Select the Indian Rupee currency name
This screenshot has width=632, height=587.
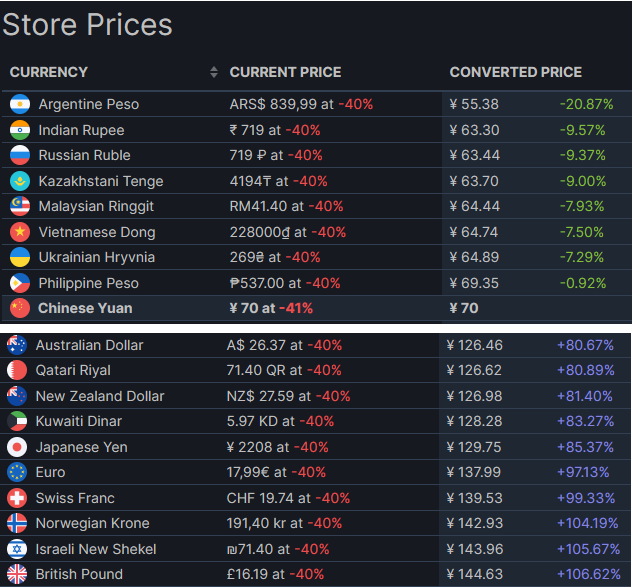(x=81, y=130)
